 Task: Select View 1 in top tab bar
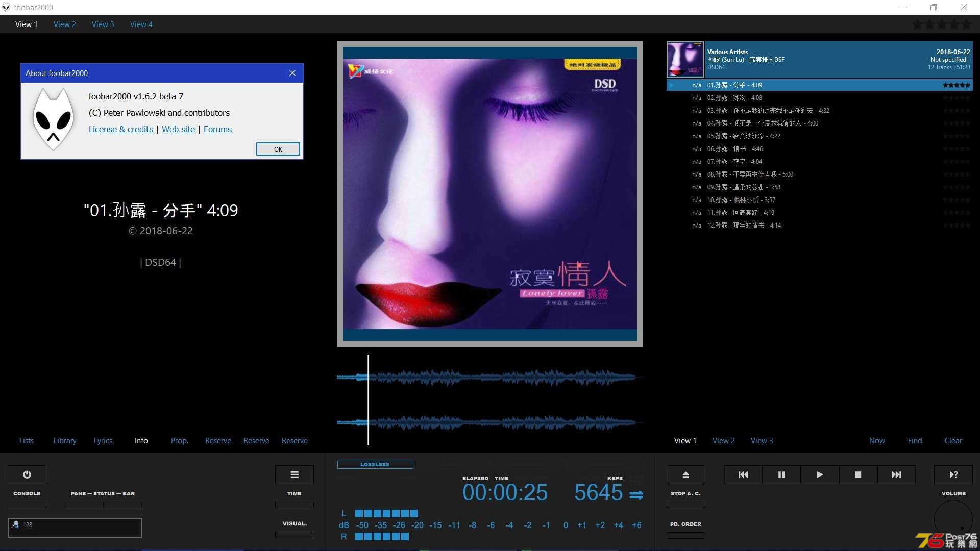click(x=27, y=24)
